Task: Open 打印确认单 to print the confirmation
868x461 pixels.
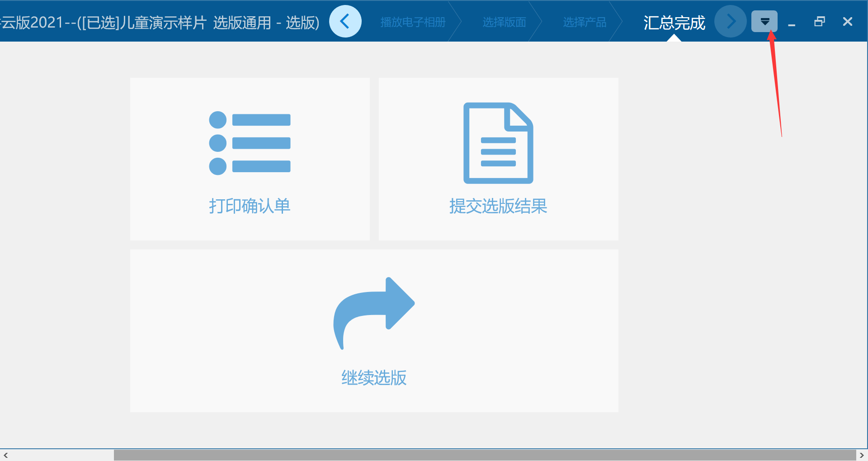Action: 250,206
